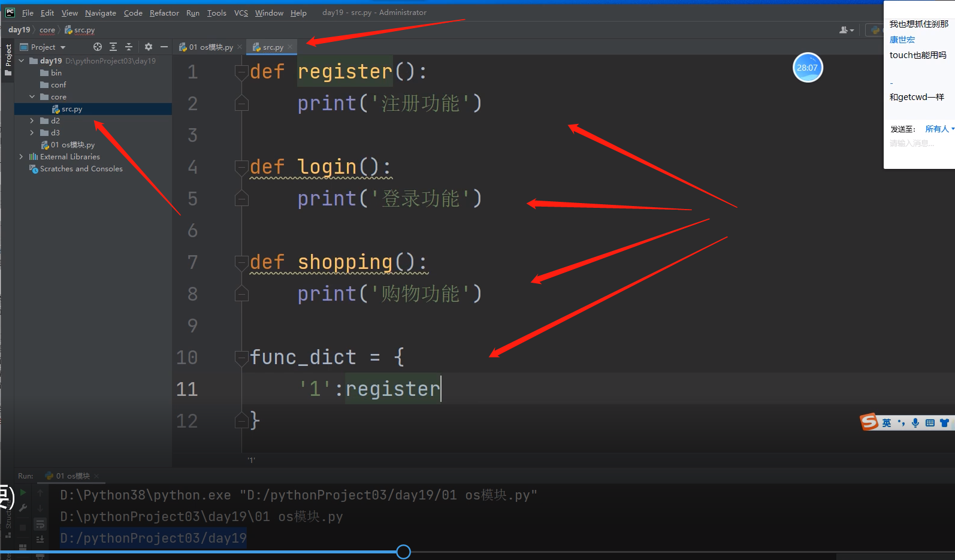
Task: Toggle the vertical Project tool window button
Action: [8, 60]
